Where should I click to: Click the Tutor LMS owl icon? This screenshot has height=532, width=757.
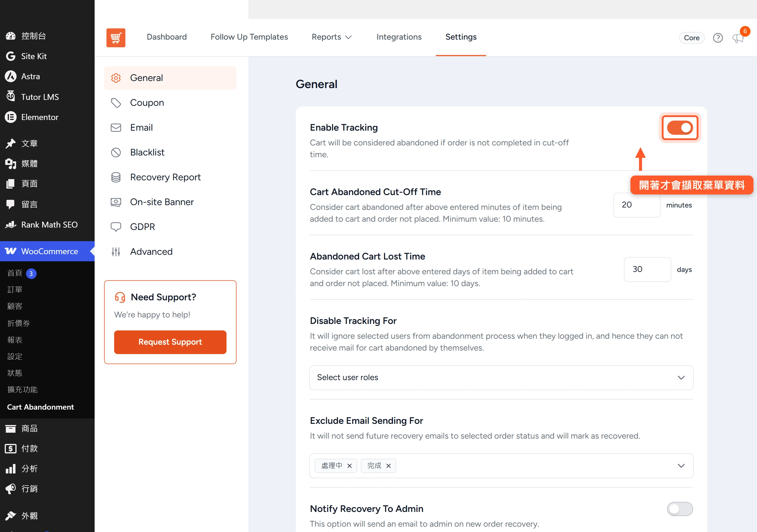tap(11, 97)
